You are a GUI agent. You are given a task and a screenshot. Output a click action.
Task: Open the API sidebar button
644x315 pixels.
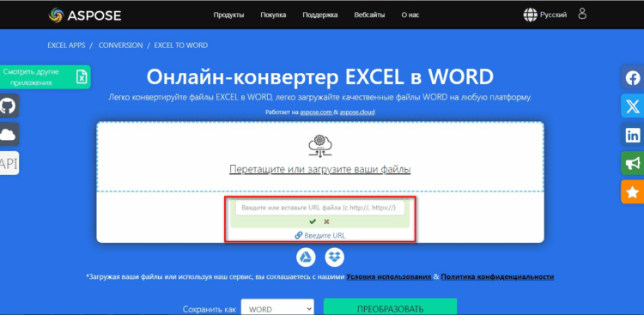9,163
